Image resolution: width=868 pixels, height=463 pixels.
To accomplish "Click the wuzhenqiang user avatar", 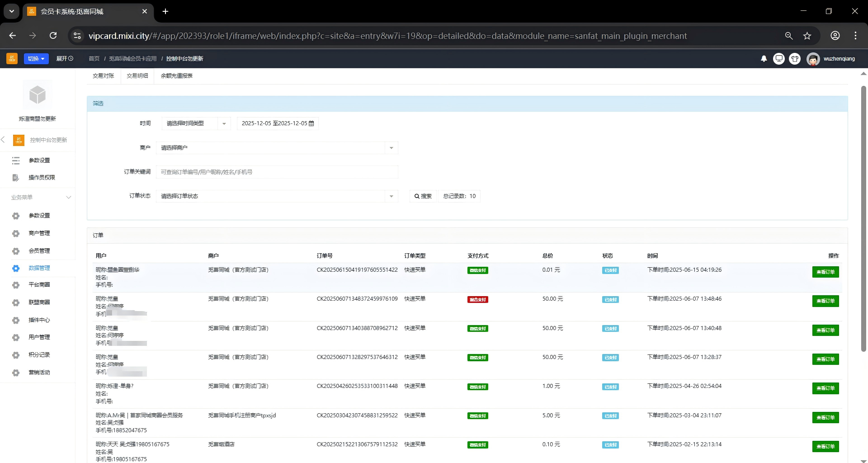I will [813, 59].
